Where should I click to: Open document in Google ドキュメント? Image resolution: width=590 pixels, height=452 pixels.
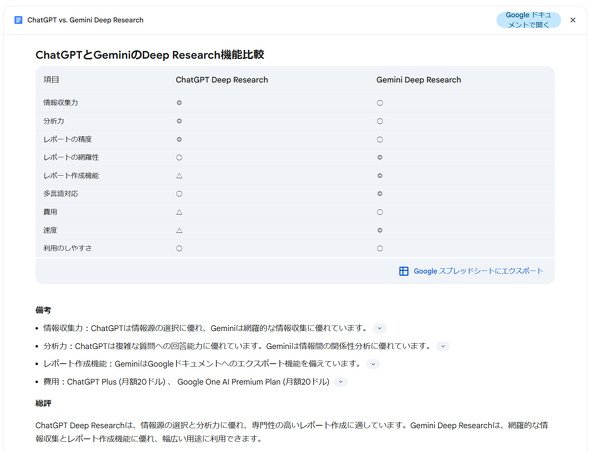(x=528, y=20)
